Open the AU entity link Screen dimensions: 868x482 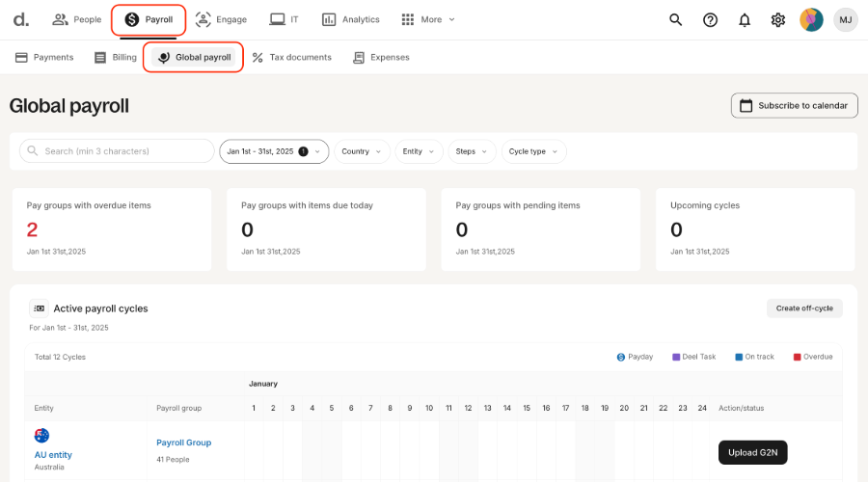[x=53, y=455]
